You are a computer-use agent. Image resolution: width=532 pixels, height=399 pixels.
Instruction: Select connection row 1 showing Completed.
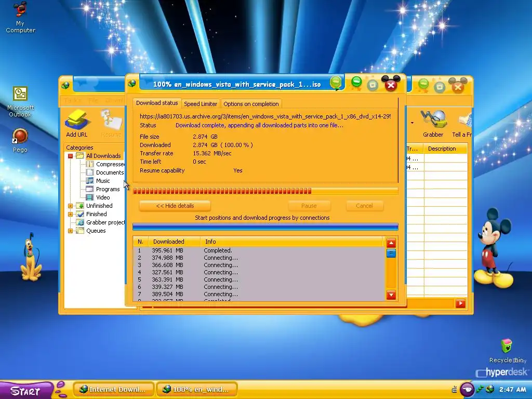tap(259, 250)
